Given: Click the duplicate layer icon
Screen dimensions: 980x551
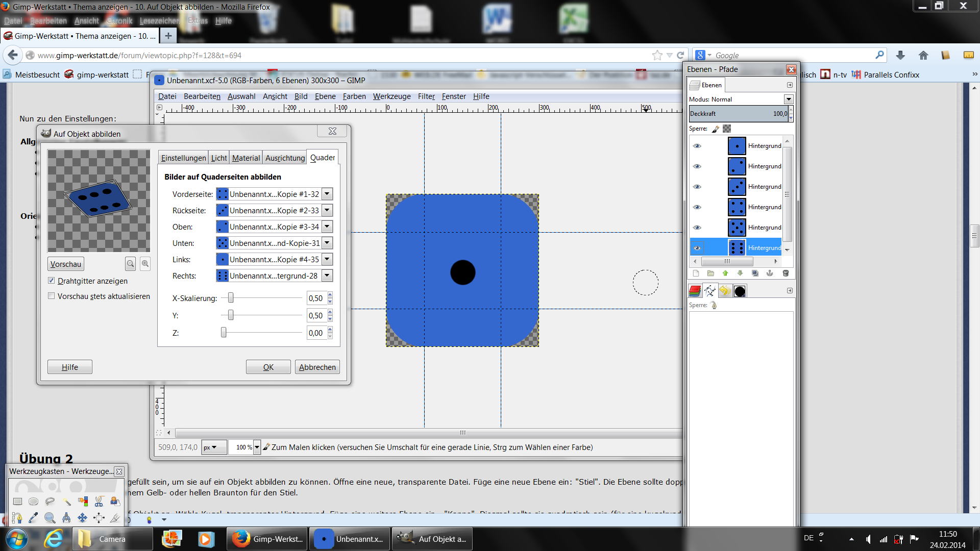Looking at the screenshot, I should tap(755, 273).
